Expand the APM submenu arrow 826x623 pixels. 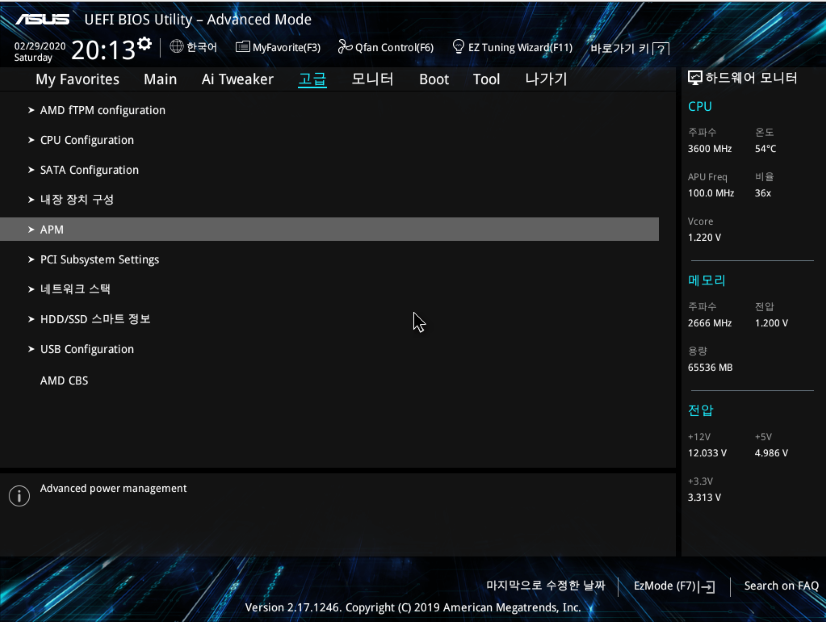coord(31,230)
